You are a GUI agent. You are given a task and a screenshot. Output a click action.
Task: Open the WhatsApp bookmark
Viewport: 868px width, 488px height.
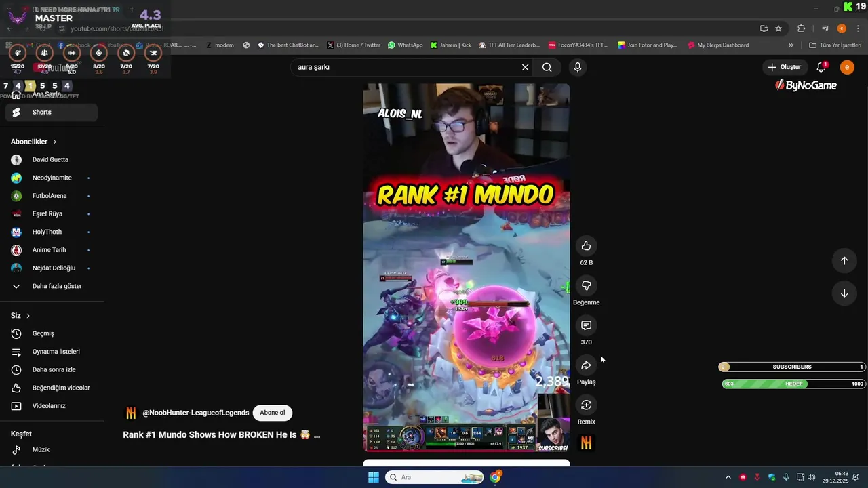405,45
